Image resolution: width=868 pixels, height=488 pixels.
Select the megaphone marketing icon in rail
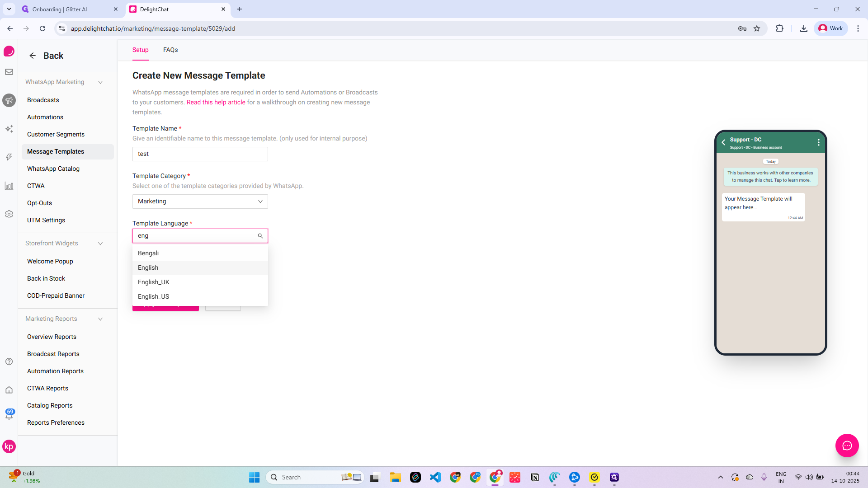pyautogui.click(x=9, y=100)
